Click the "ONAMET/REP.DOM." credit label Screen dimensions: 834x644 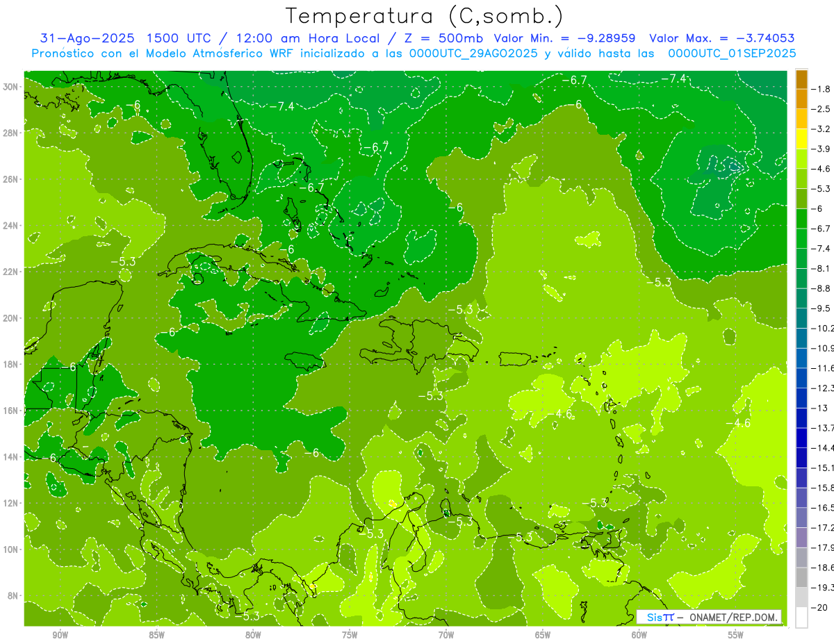733,617
